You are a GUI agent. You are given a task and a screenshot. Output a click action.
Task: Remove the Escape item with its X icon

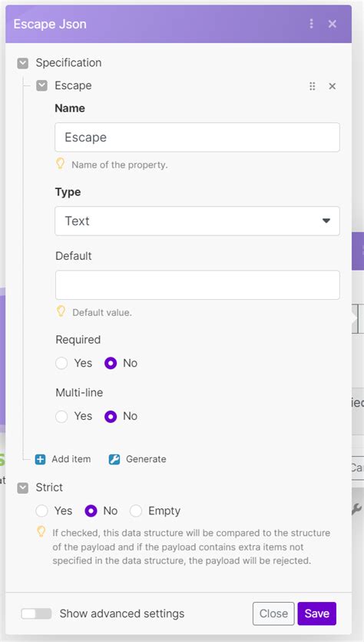click(x=332, y=86)
